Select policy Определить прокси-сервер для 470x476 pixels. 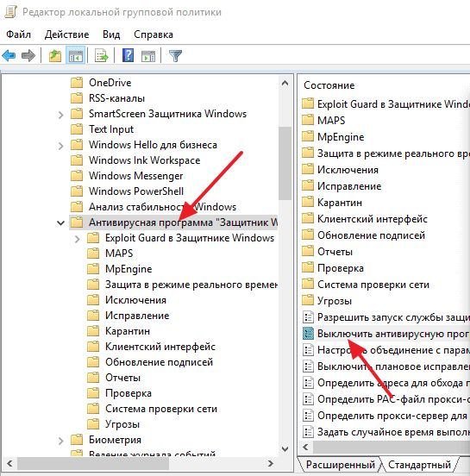(x=385, y=416)
